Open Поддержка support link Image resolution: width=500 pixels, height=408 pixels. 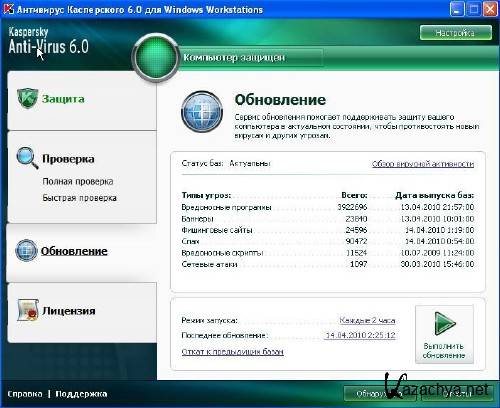click(x=81, y=394)
